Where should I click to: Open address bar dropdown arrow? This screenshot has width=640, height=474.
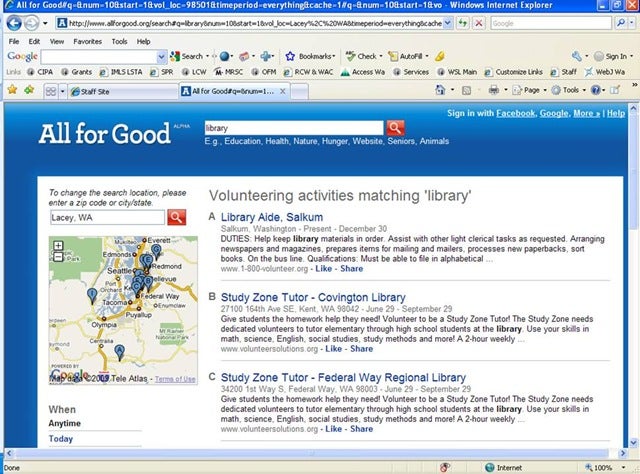coord(448,23)
